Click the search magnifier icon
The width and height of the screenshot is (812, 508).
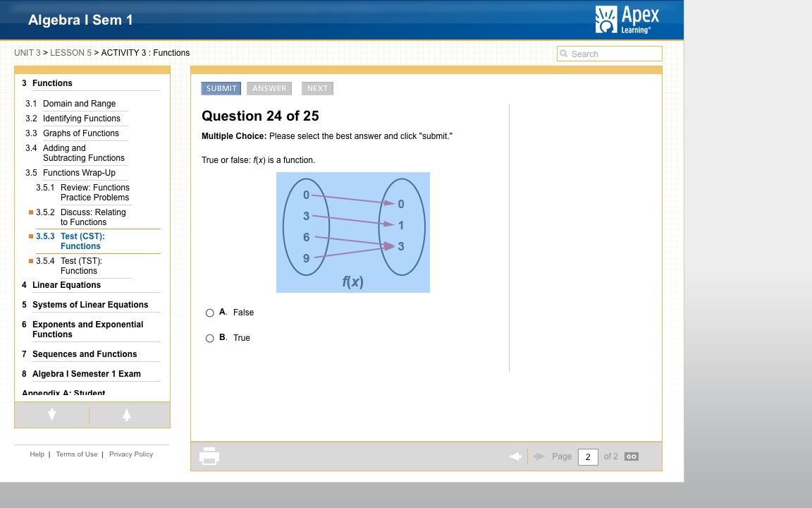pos(563,54)
